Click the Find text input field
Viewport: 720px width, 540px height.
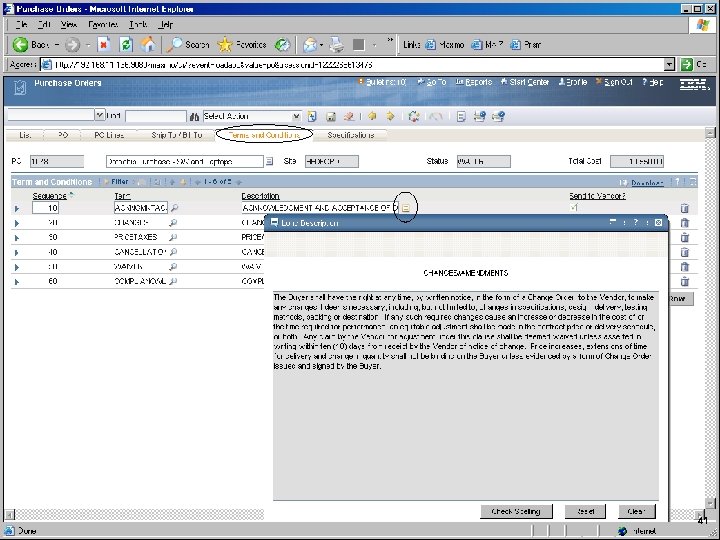(156, 116)
